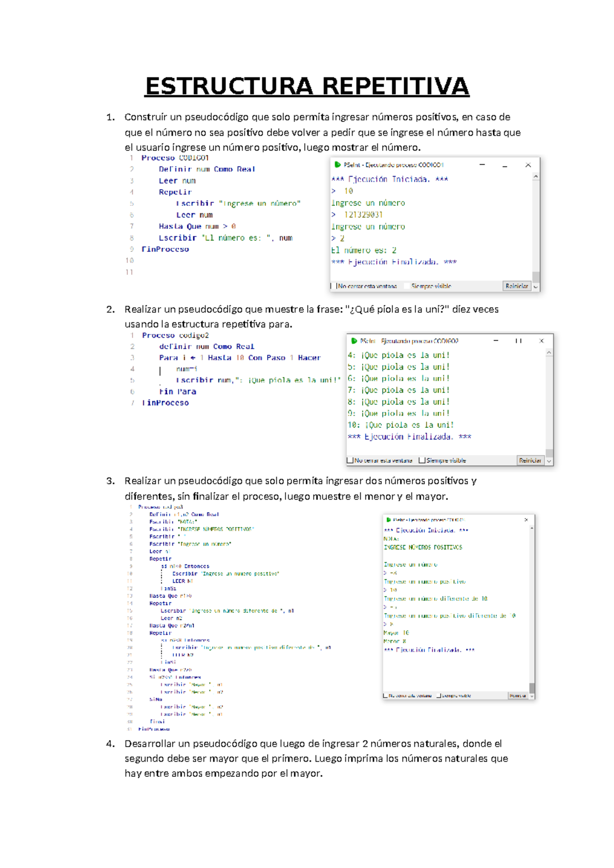Click the scrollbar thumb in CODIGO2 window
This screenshot has height=868, width=614.
pos(549,452)
